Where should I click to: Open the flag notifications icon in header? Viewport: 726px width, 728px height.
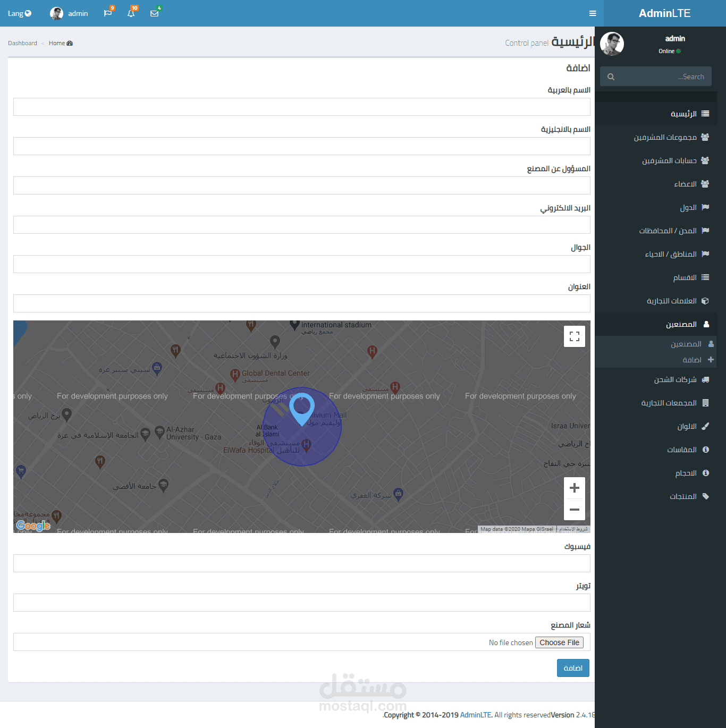pos(108,13)
